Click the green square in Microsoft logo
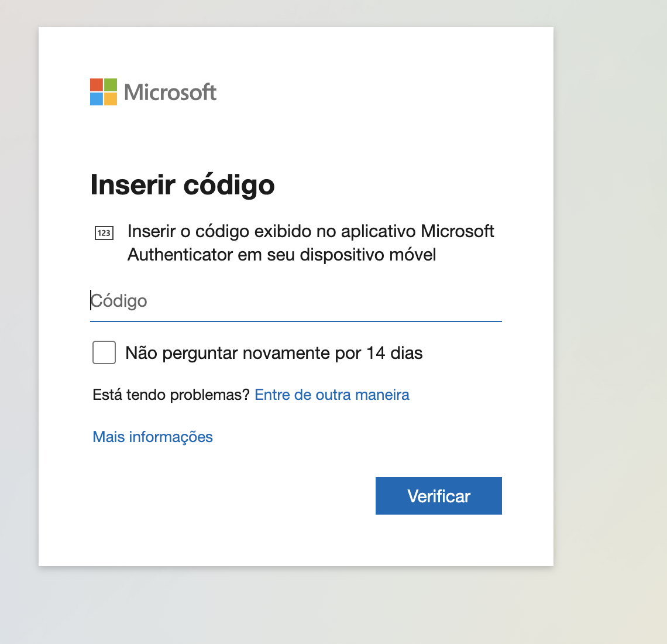Viewport: 667px width, 644px height. pyautogui.click(x=111, y=85)
